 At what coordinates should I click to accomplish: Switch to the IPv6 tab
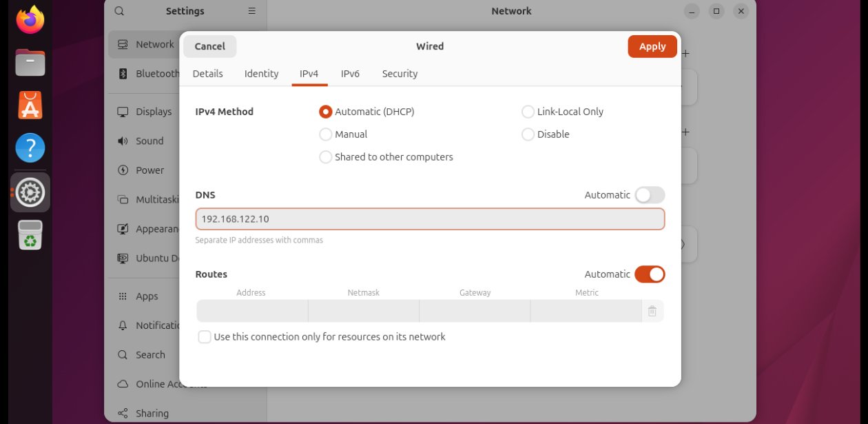[x=350, y=74]
